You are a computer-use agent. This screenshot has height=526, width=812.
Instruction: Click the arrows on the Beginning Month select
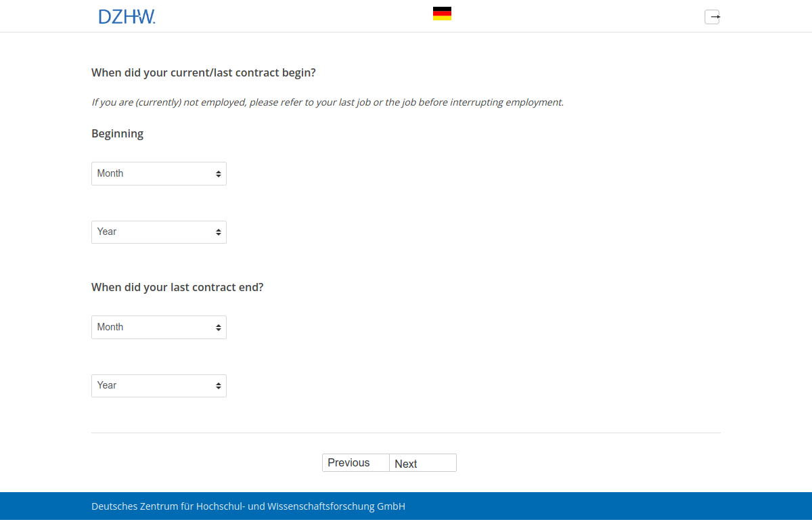click(219, 174)
